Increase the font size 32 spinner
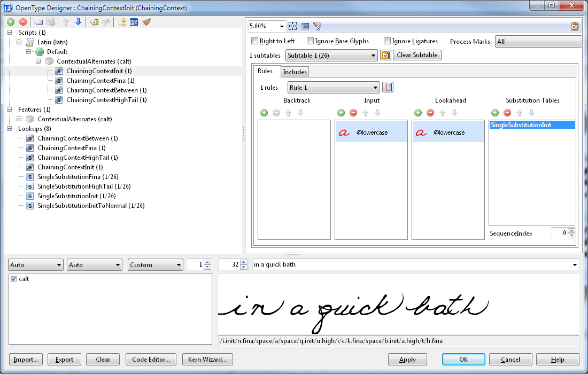Screen dimensions: 588x374 click(244, 262)
